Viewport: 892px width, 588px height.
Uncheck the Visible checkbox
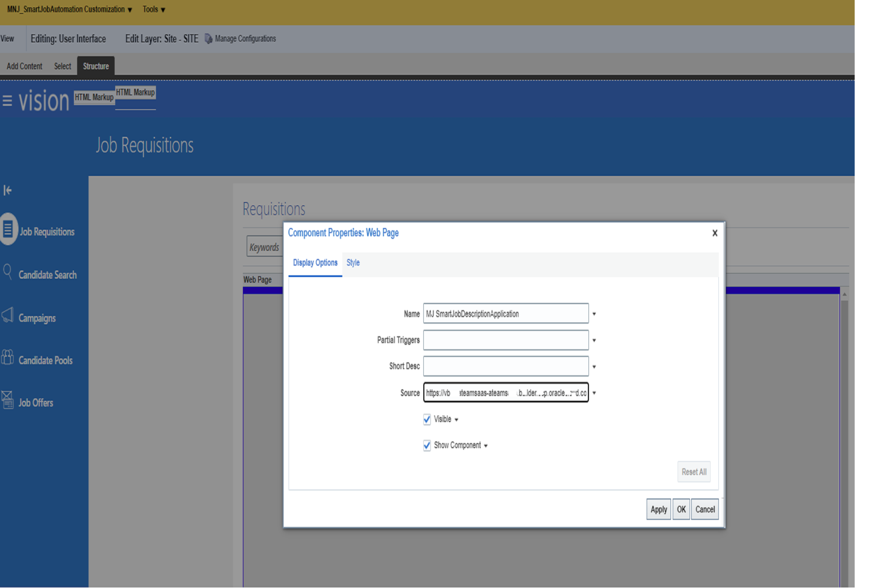[427, 419]
